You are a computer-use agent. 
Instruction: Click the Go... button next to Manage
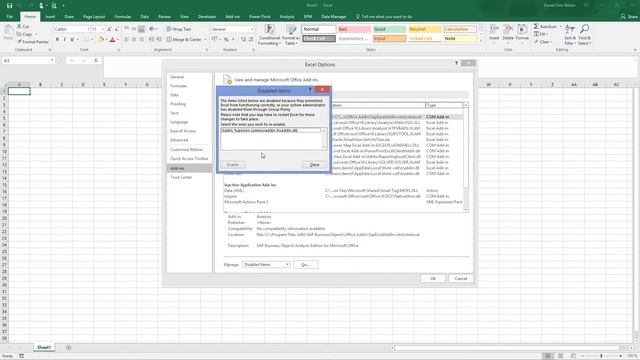tap(305, 264)
